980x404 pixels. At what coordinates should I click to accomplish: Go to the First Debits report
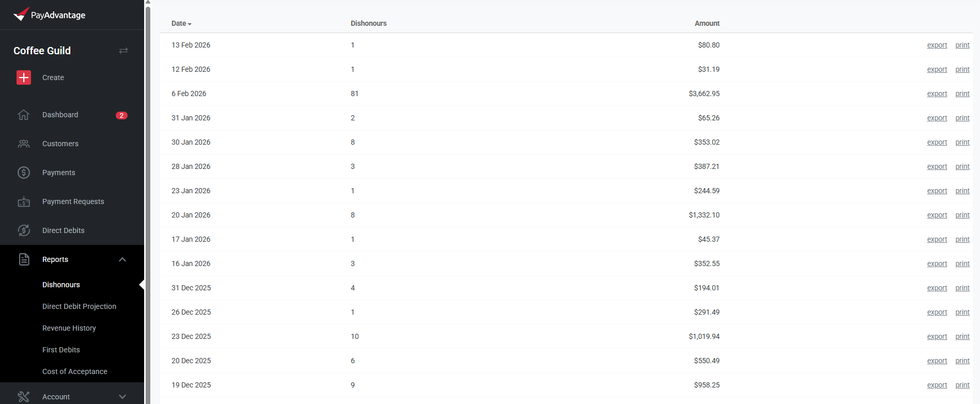pyautogui.click(x=61, y=350)
